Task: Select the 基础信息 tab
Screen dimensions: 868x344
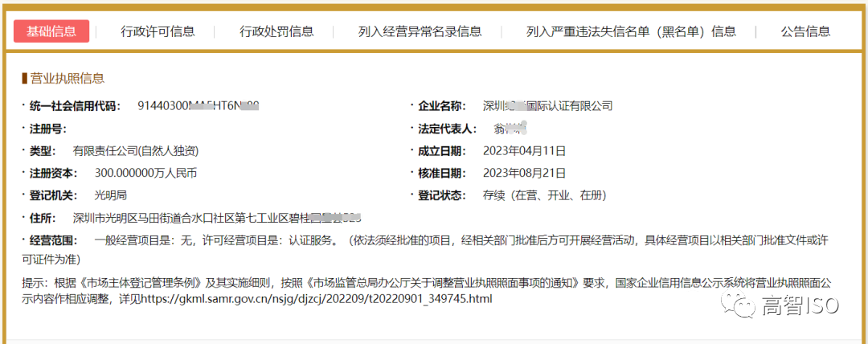Action: point(51,31)
